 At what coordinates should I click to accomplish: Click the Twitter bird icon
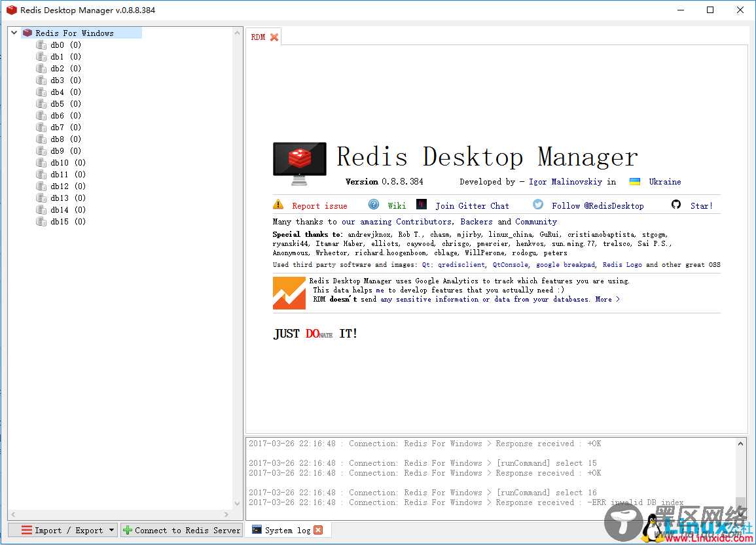[x=538, y=204]
